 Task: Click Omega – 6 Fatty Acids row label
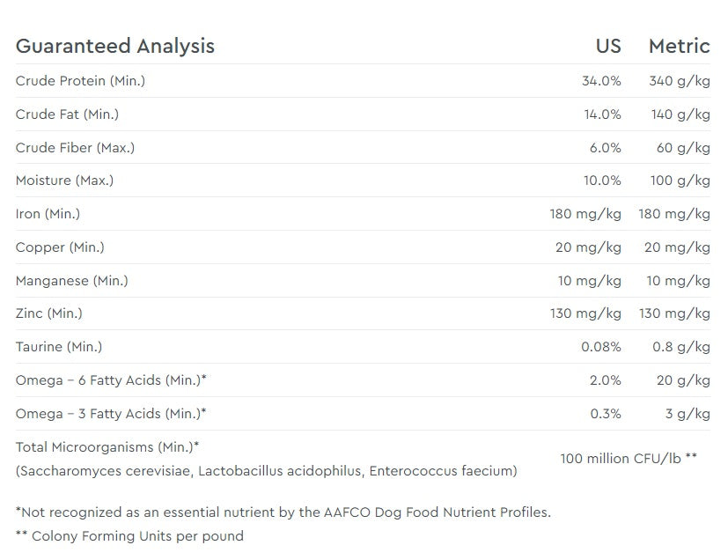(x=111, y=380)
